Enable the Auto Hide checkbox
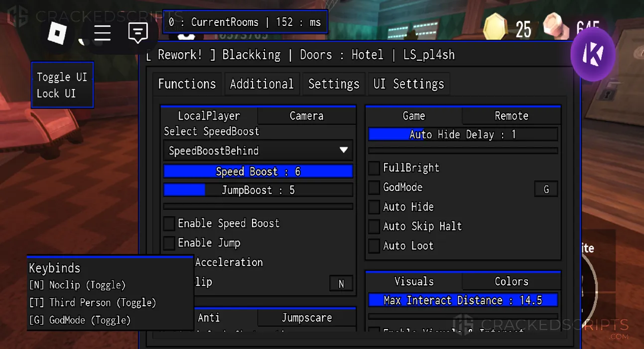The height and width of the screenshot is (349, 644). coord(374,207)
